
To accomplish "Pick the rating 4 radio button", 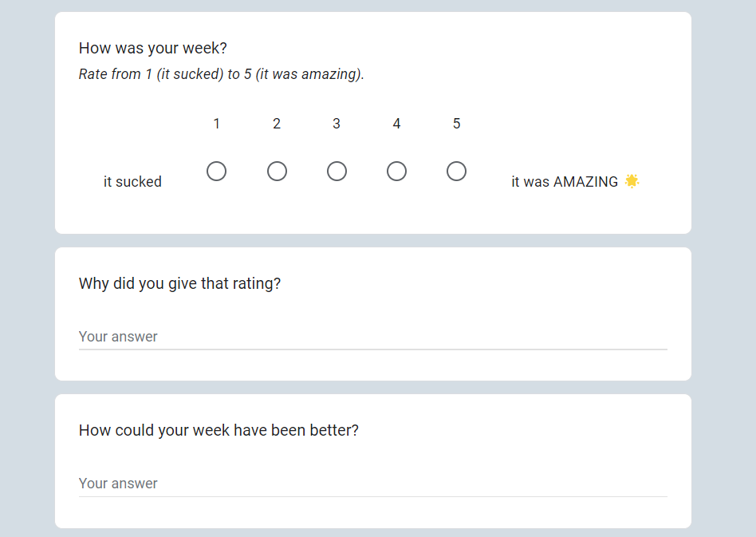I will coord(396,172).
